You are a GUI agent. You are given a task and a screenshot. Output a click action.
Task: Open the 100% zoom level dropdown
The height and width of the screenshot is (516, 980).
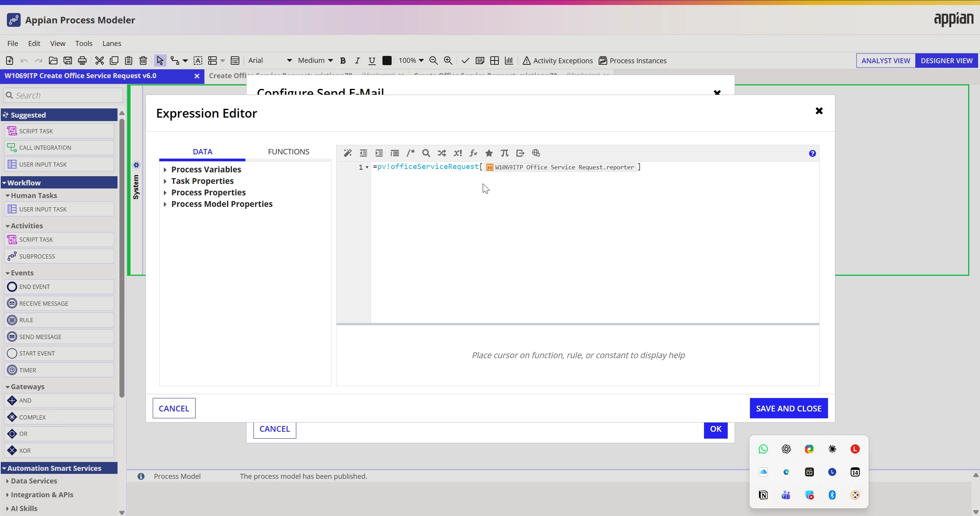click(411, 61)
